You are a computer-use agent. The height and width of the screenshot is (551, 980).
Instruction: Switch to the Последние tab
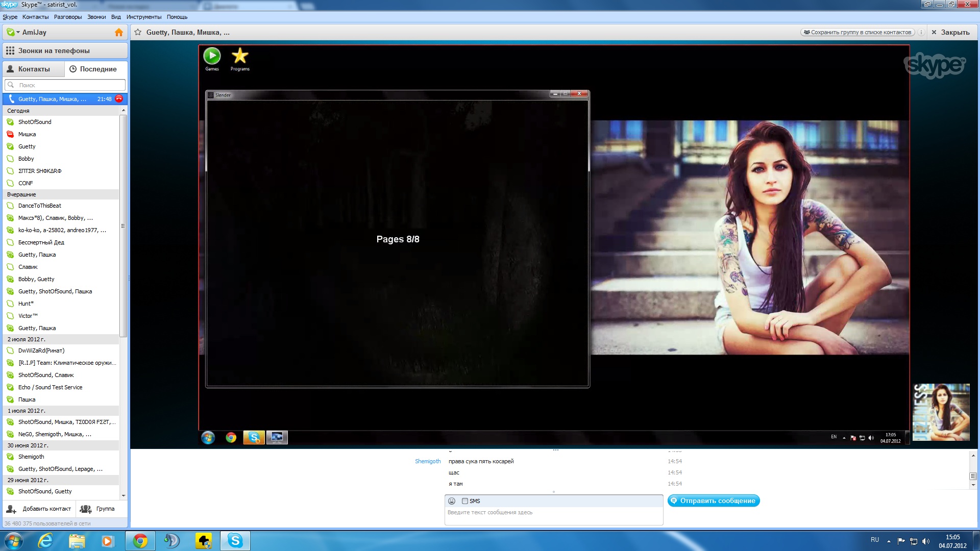coord(93,69)
